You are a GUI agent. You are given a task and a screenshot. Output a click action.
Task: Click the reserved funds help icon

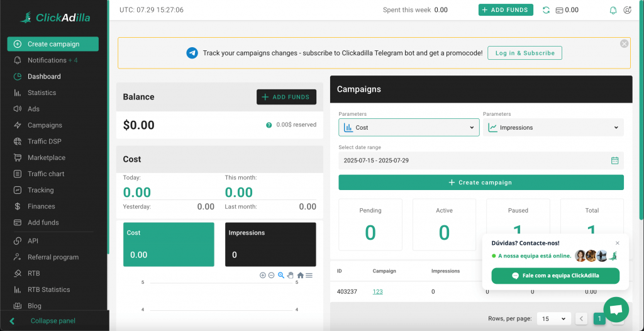coord(269,125)
